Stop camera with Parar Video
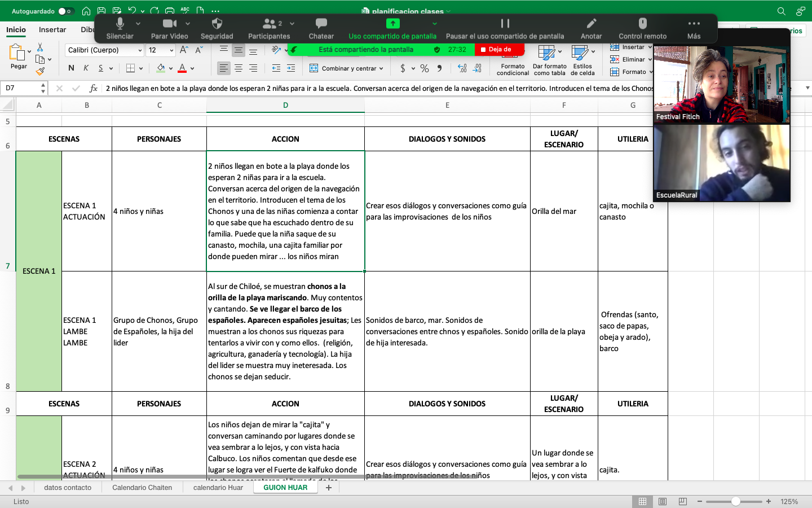Image resolution: width=812 pixels, height=508 pixels. click(x=169, y=29)
